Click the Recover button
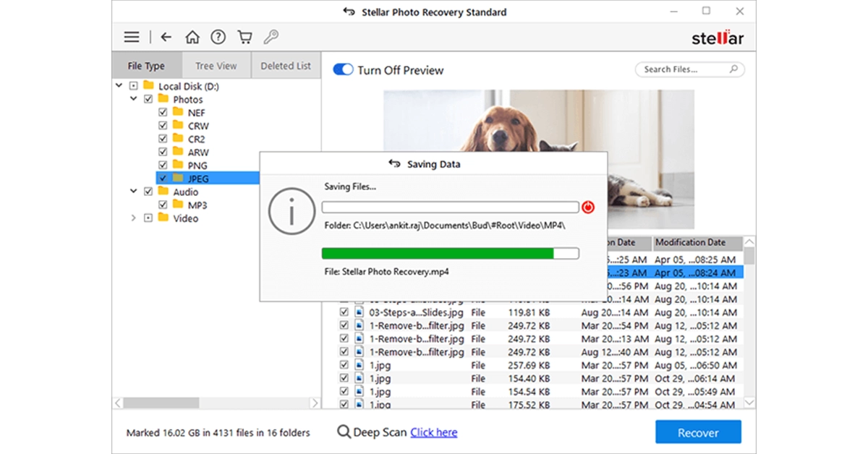Image resolution: width=868 pixels, height=454 pixels. (698, 432)
